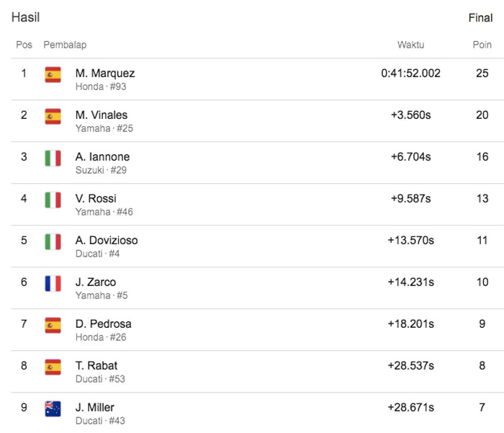Click Marquez's winning time 0:41:52.002
The width and height of the screenshot is (504, 433).
click(410, 73)
